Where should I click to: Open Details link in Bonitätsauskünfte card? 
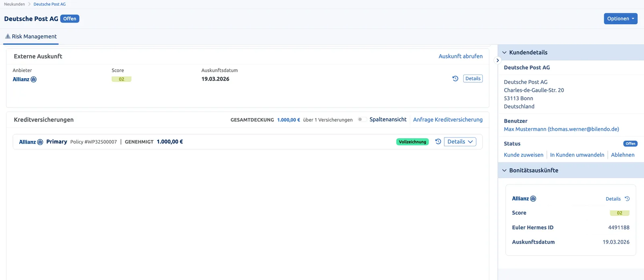(613, 199)
